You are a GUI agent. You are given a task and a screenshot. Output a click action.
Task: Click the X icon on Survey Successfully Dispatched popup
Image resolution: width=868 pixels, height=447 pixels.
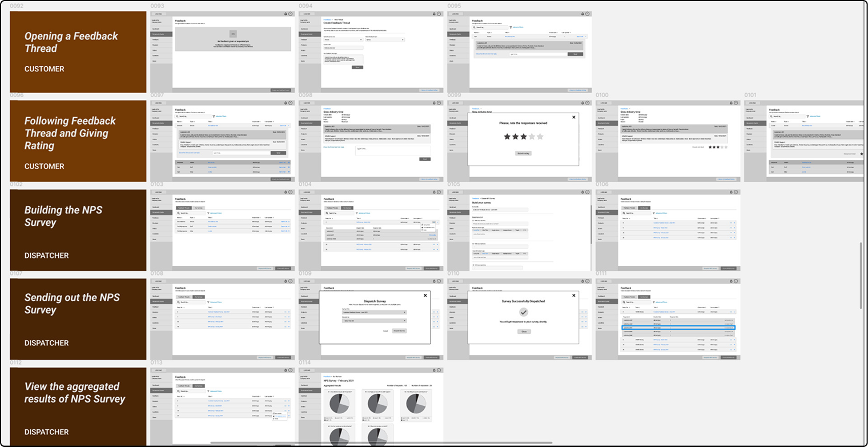coord(573,296)
